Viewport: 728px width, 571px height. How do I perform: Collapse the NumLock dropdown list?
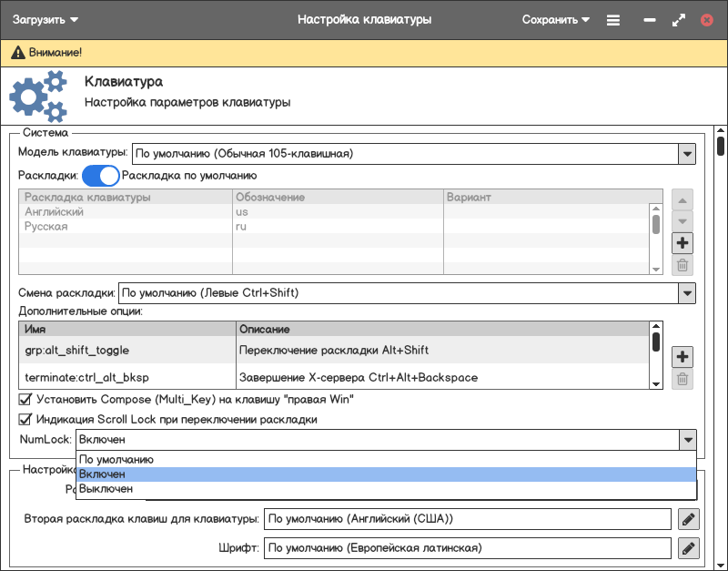coord(686,440)
